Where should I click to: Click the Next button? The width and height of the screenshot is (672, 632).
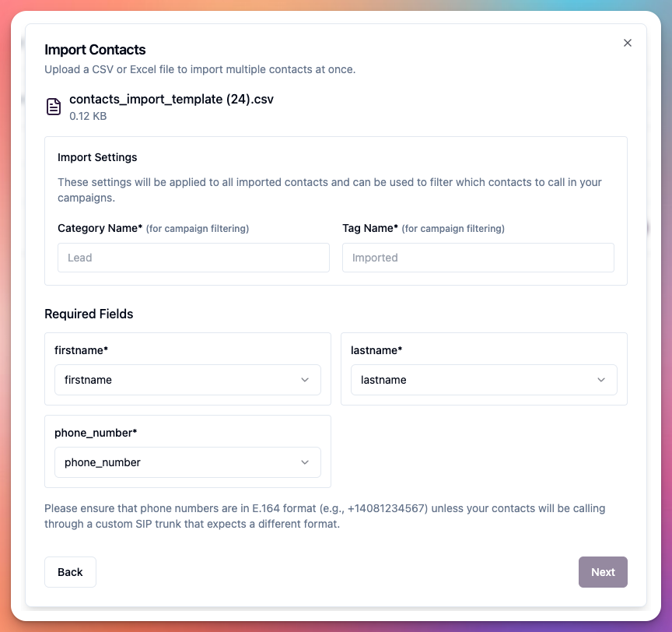tap(603, 572)
